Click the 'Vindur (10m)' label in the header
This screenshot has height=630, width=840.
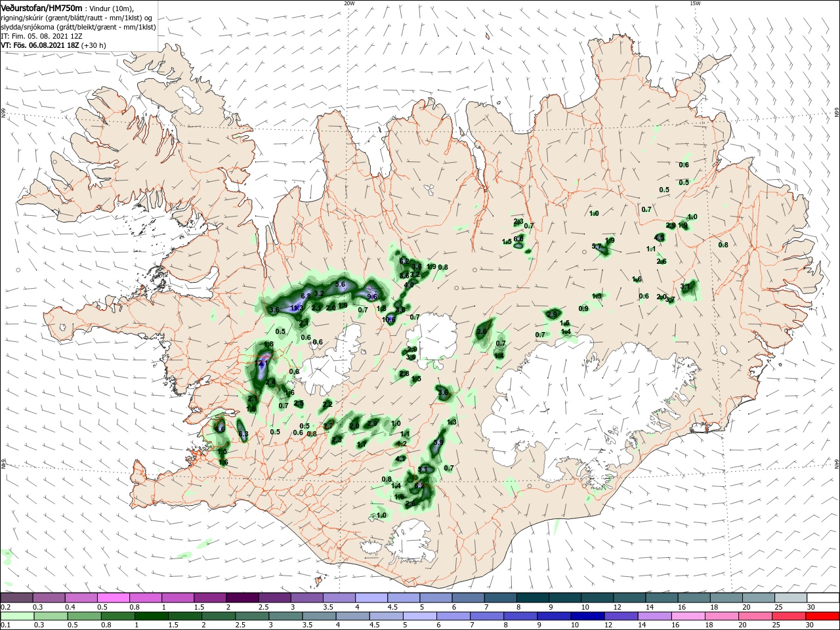(111, 8)
